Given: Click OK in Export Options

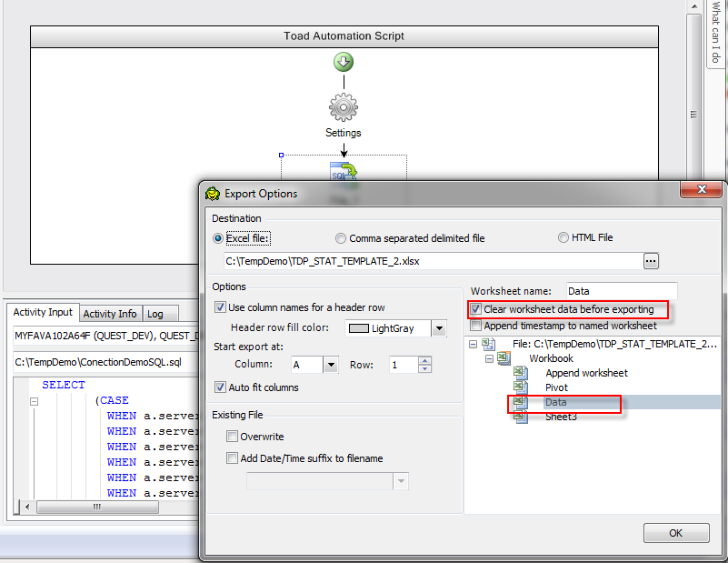Looking at the screenshot, I should click(x=676, y=533).
